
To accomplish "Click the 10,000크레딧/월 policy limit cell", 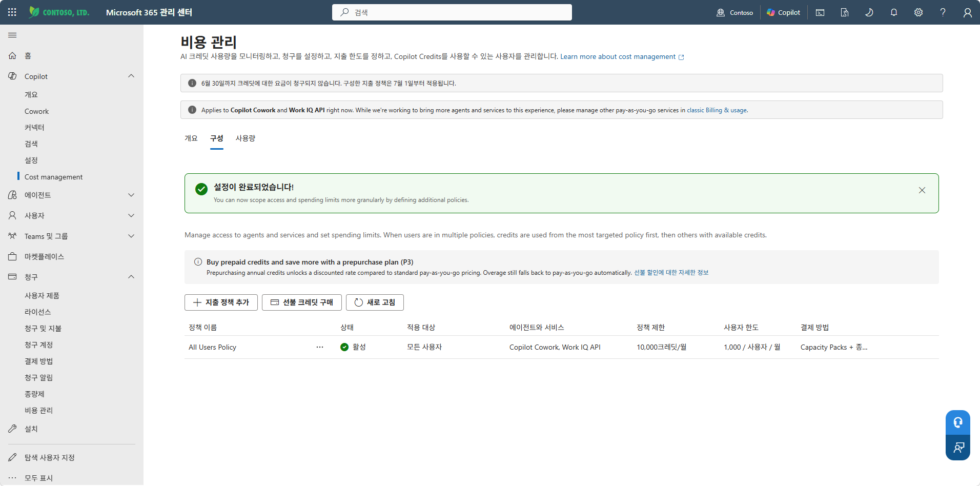I will [x=661, y=347].
